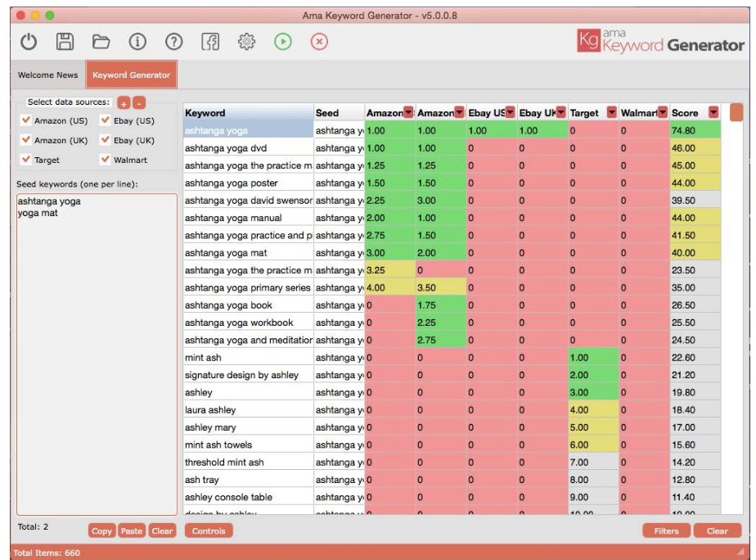Image resolution: width=756 pixels, height=560 pixels.
Task: Uncheck the Amazon (UK) data source
Action: pyautogui.click(x=26, y=140)
